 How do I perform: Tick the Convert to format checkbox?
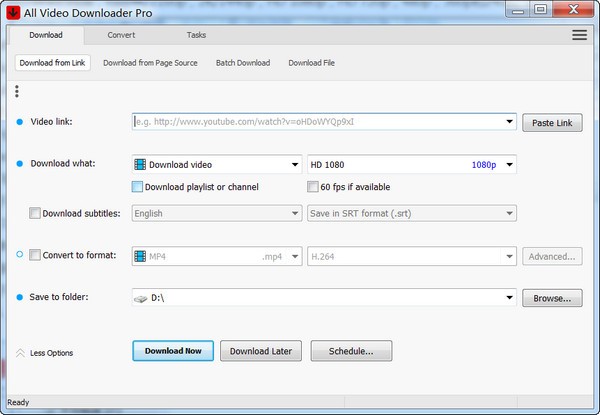point(36,256)
